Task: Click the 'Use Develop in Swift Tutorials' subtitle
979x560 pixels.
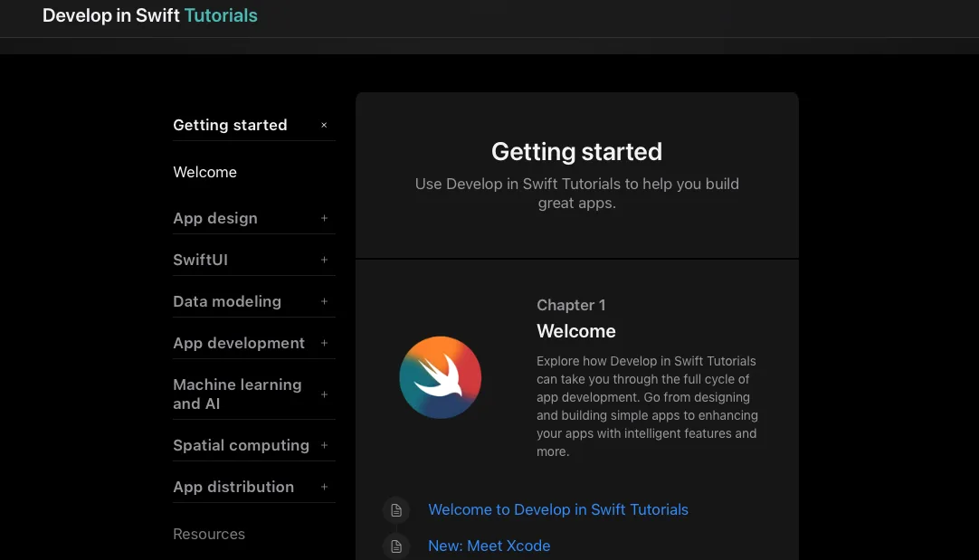Action: click(577, 194)
